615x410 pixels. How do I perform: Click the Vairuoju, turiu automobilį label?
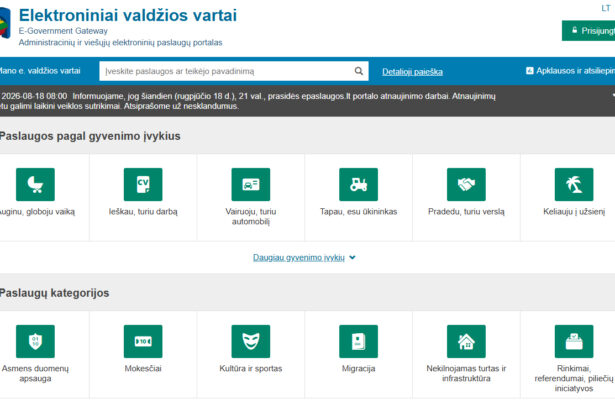click(251, 217)
